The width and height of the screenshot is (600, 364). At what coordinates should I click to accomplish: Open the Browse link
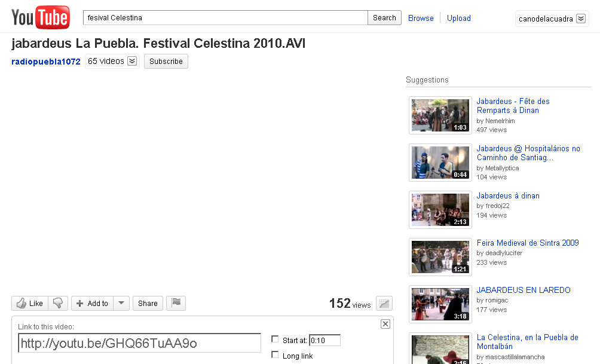421,18
